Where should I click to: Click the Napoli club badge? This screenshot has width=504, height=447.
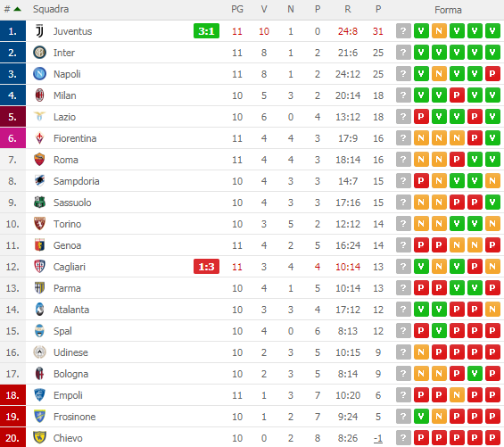pyautogui.click(x=39, y=74)
